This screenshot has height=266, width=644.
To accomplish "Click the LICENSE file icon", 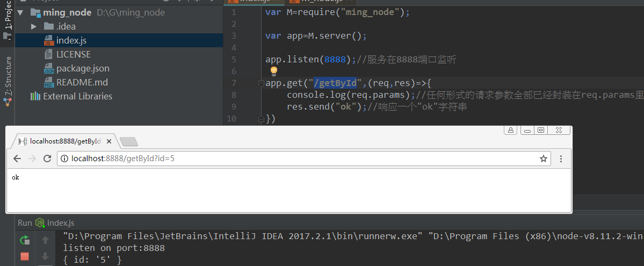I will [x=49, y=54].
